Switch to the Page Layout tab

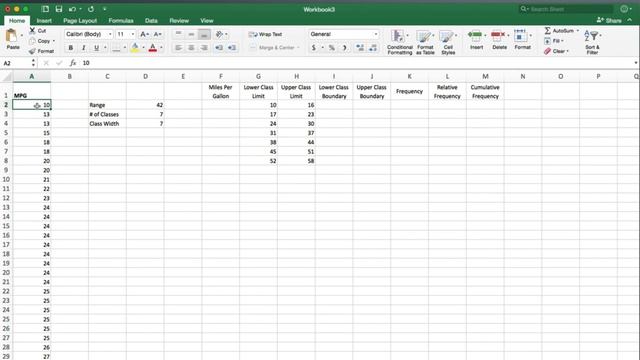click(x=80, y=20)
